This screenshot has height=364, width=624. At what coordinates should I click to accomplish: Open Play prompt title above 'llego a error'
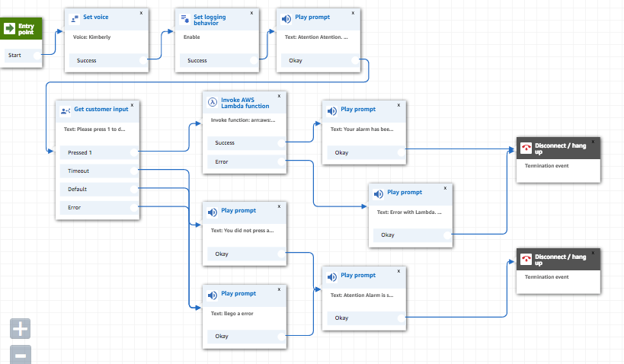pyautogui.click(x=238, y=293)
